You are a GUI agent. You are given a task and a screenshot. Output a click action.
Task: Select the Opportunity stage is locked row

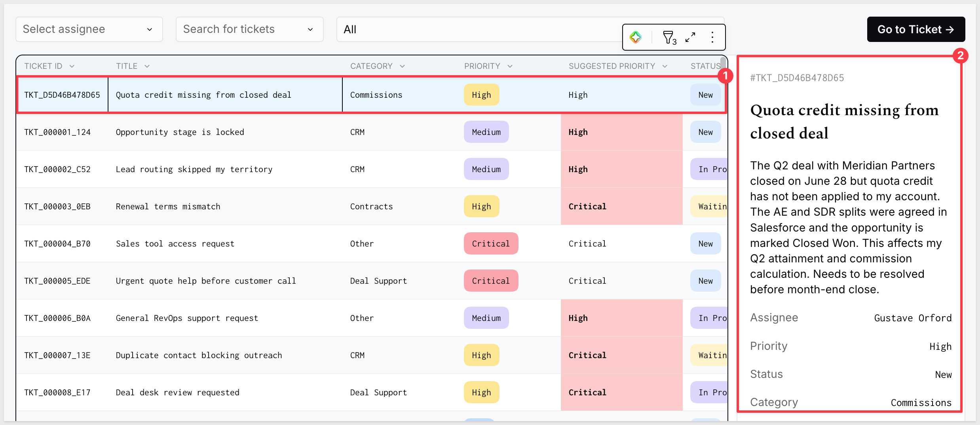372,132
